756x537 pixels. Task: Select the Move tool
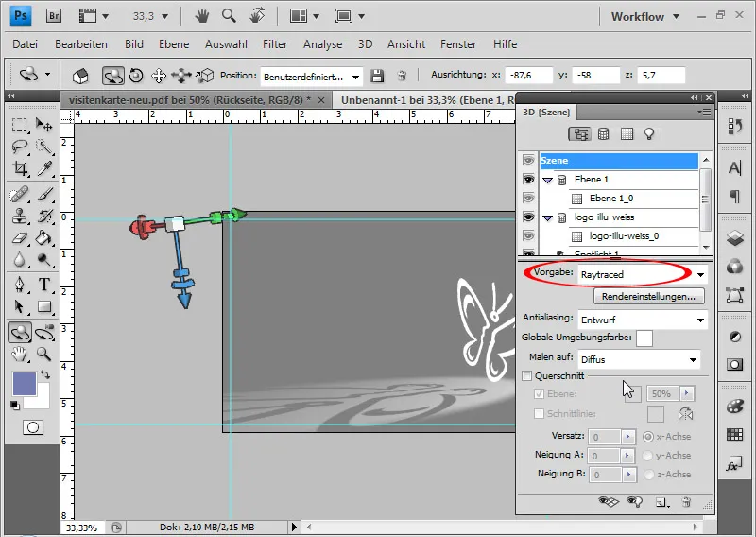click(44, 125)
